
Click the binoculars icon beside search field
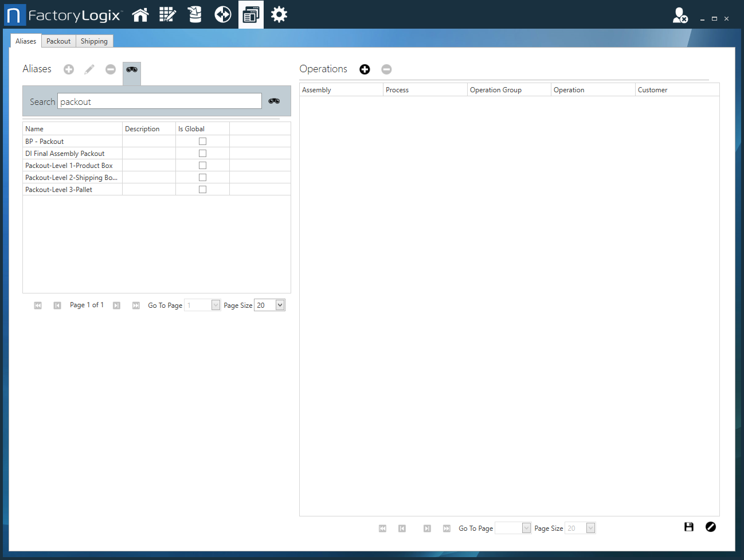tap(274, 101)
